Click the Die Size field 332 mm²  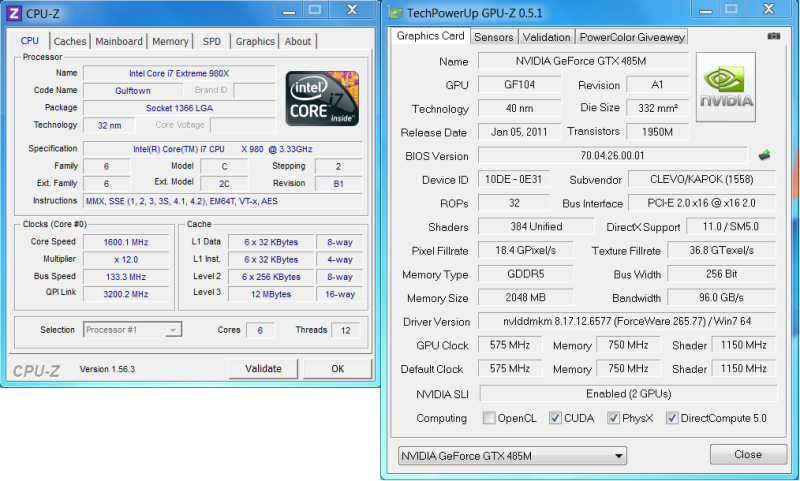point(658,108)
